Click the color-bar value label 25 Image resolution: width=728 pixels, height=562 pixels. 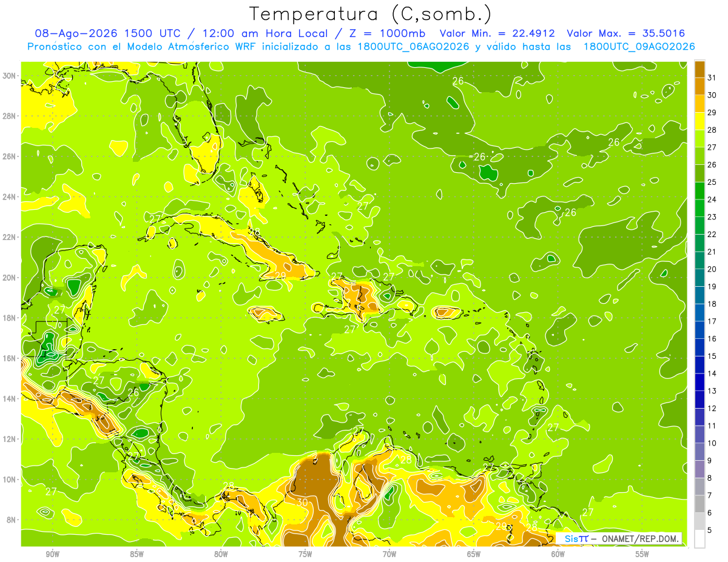712,182
